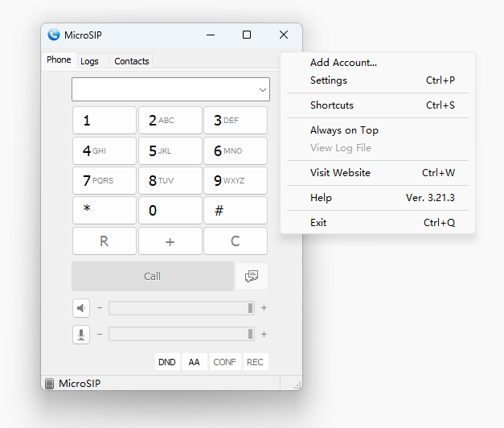504x428 pixels.
Task: Mute the microphone icon
Action: 81,335
